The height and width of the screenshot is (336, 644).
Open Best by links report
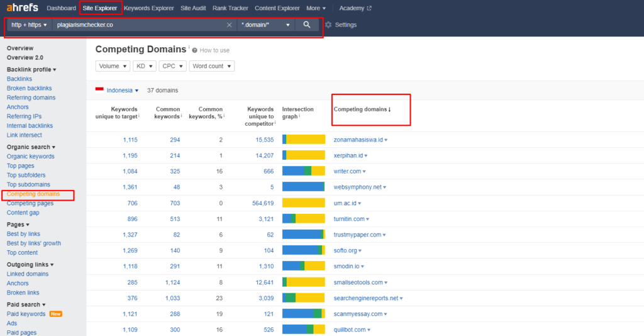tap(23, 234)
